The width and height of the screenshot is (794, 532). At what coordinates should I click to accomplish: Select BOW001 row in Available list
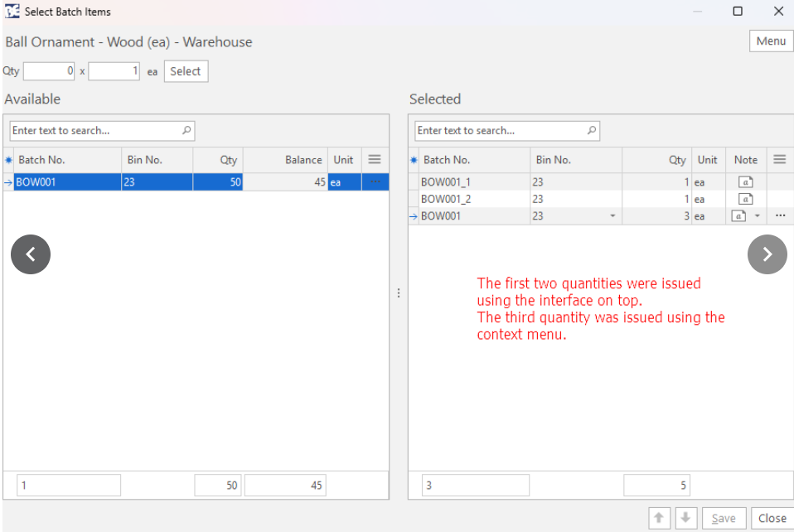[196, 181]
